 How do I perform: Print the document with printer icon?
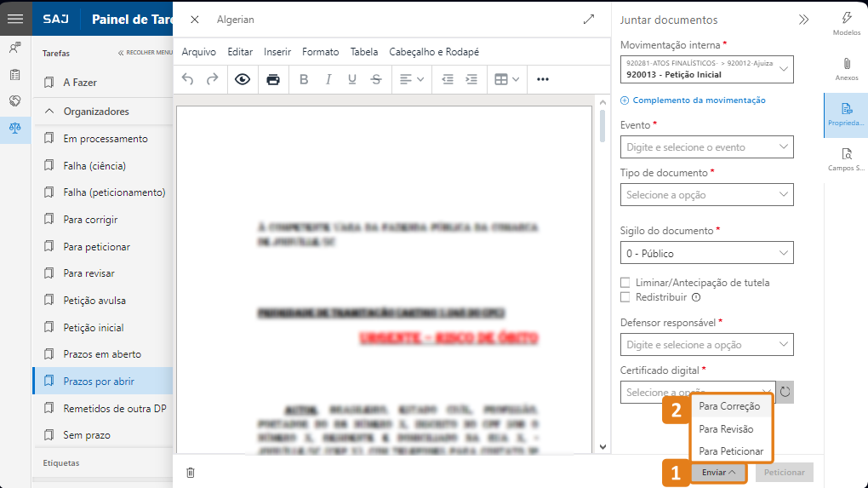[x=273, y=79]
